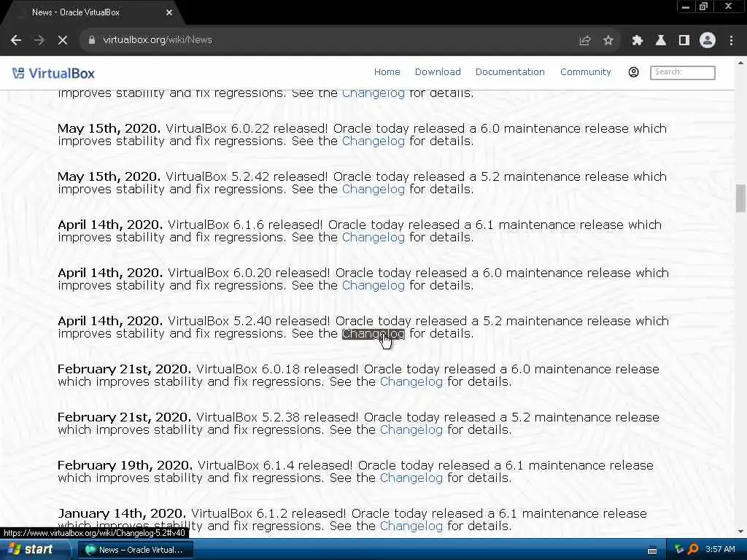The width and height of the screenshot is (747, 560).
Task: Open Changelog link for VirtualBox 5.2.40
Action: coord(373,334)
